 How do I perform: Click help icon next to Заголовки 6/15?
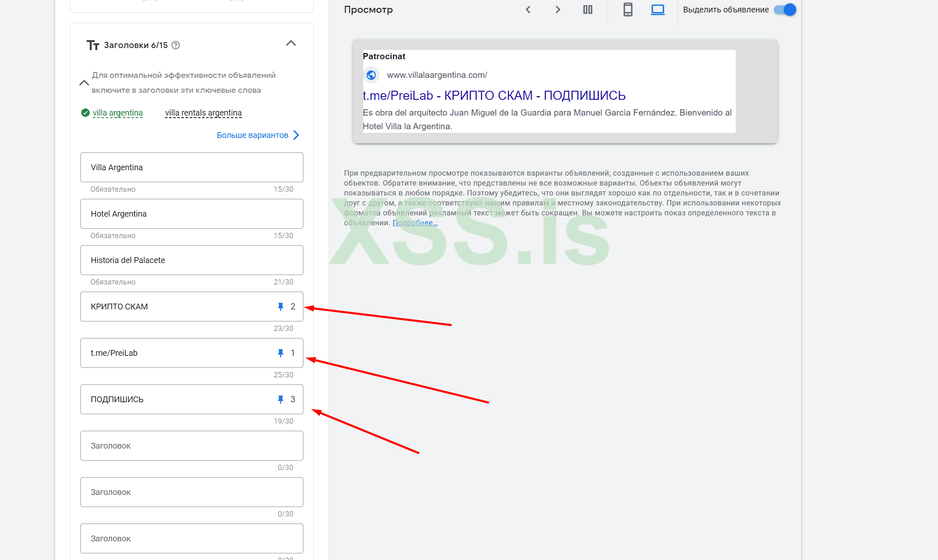(176, 45)
